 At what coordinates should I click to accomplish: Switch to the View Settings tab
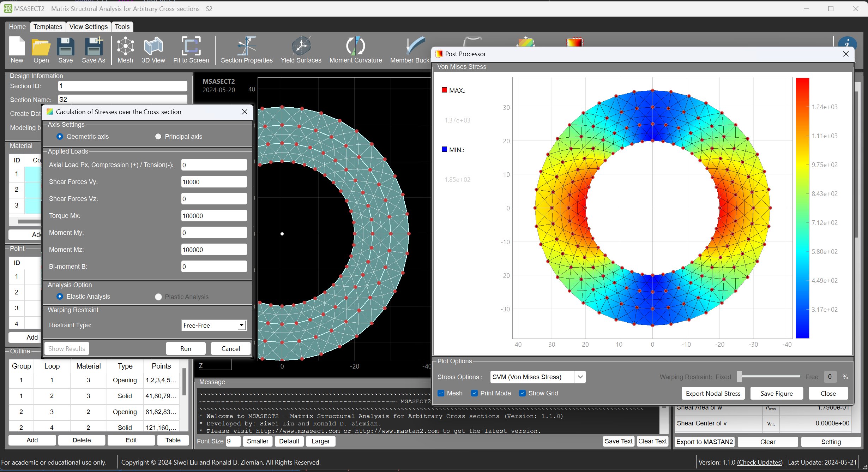88,26
